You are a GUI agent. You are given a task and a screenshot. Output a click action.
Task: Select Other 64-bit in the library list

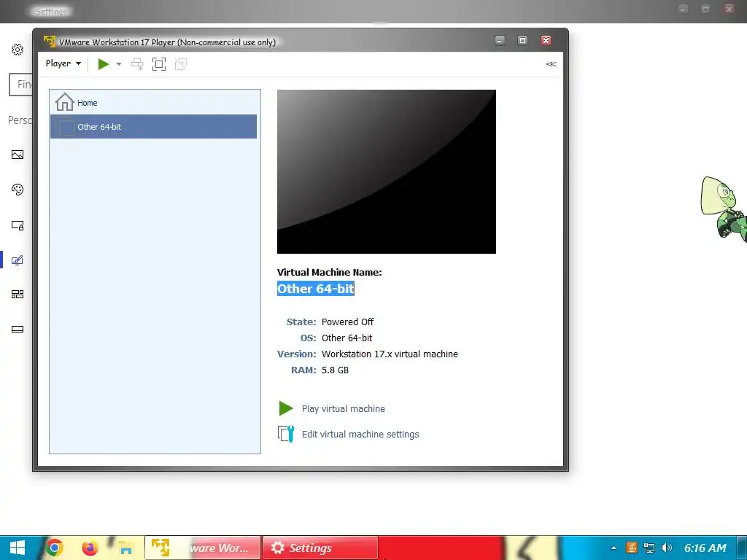click(x=153, y=127)
